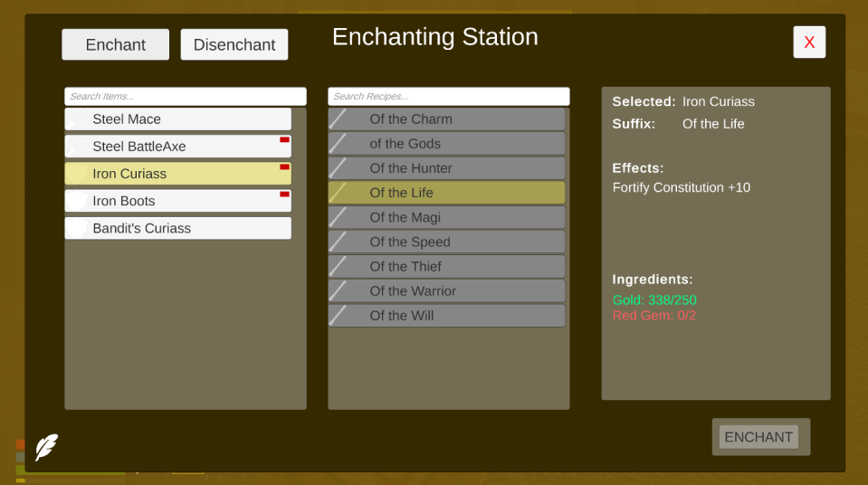Switch to the Disenchant tab
The height and width of the screenshot is (485, 868).
tap(234, 44)
